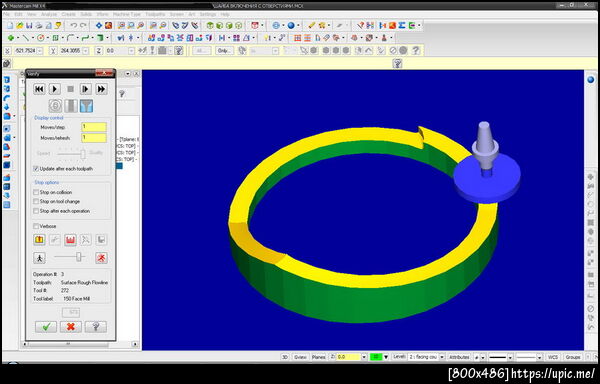This screenshot has height=384, width=600.
Task: Click the first green cube view icon
Action: coord(210,26)
